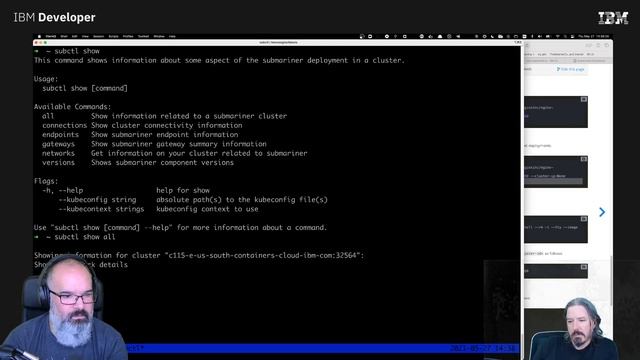Go to next page with blue chevron
This screenshot has width=640, height=360.
(x=602, y=212)
